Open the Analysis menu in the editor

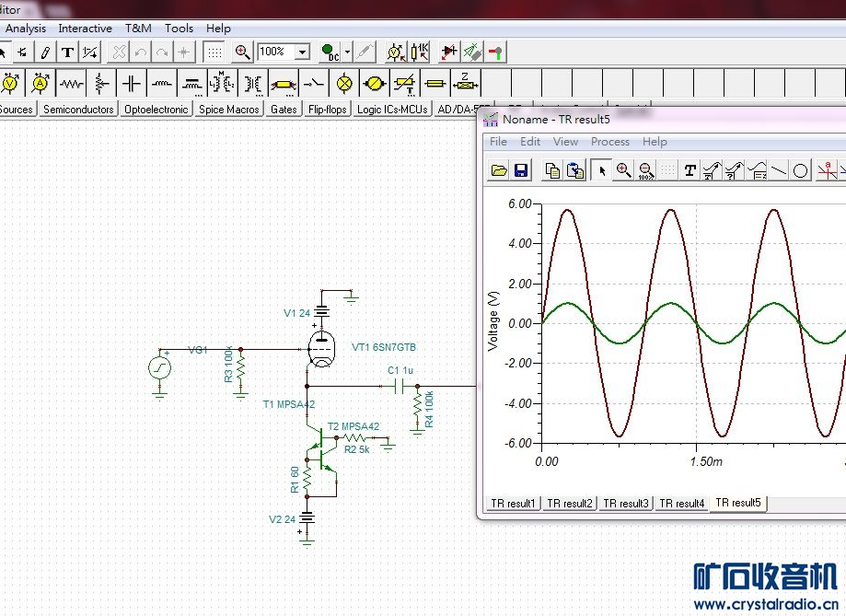26,28
